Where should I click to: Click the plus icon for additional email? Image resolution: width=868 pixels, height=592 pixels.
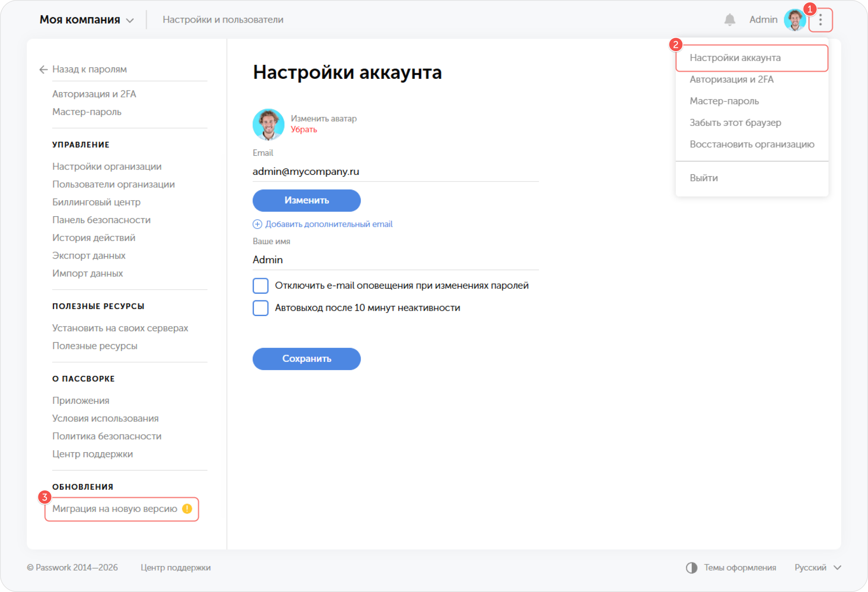coord(257,224)
